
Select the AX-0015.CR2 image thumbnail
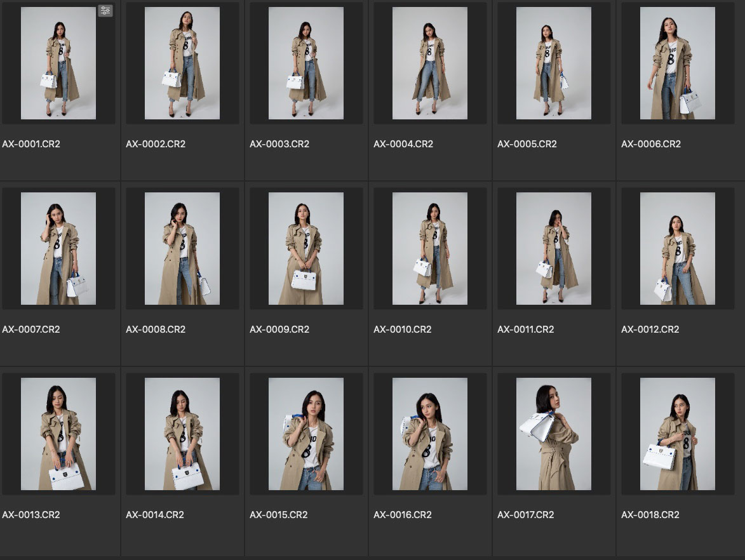306,434
